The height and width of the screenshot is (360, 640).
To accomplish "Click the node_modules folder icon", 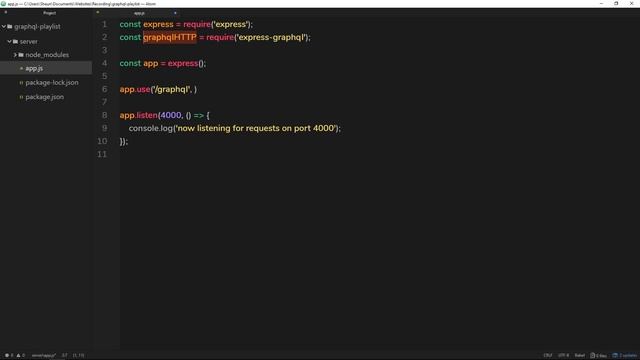I will pos(21,55).
